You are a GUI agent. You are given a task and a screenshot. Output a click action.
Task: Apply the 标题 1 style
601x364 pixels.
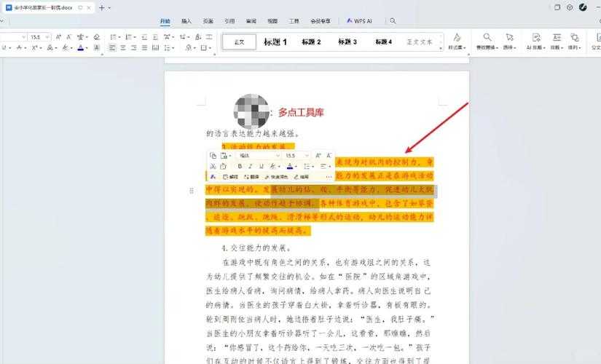pos(275,41)
